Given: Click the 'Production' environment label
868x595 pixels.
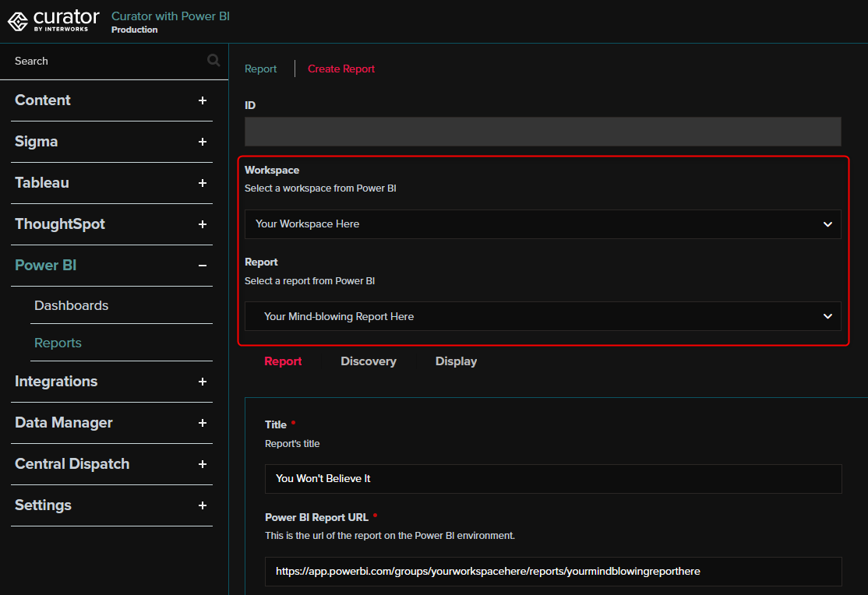Looking at the screenshot, I should pyautogui.click(x=135, y=30).
